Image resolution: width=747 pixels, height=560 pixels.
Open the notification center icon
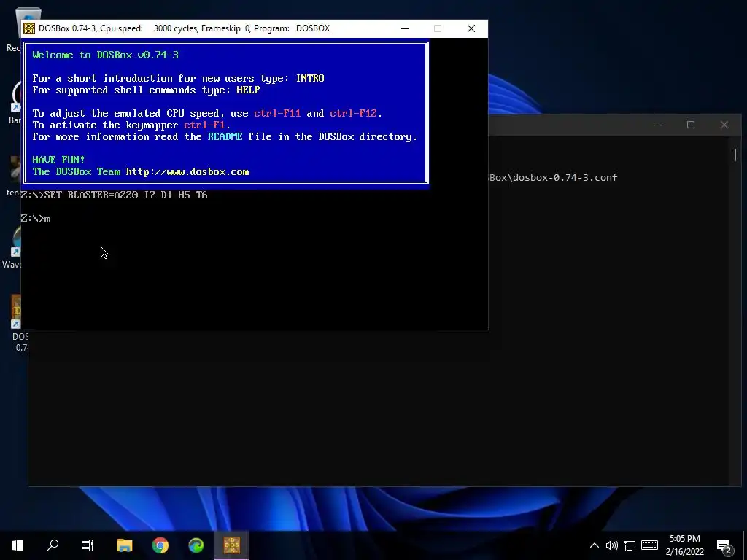pos(724,545)
